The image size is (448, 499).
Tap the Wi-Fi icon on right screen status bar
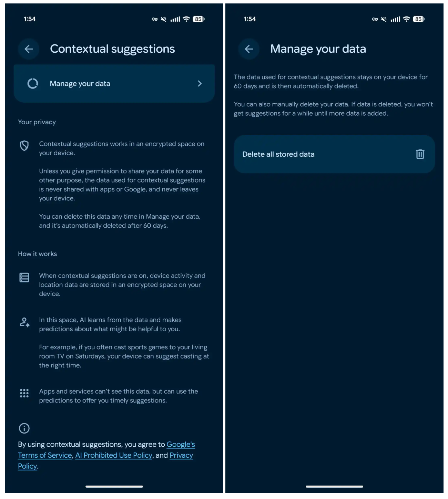406,19
